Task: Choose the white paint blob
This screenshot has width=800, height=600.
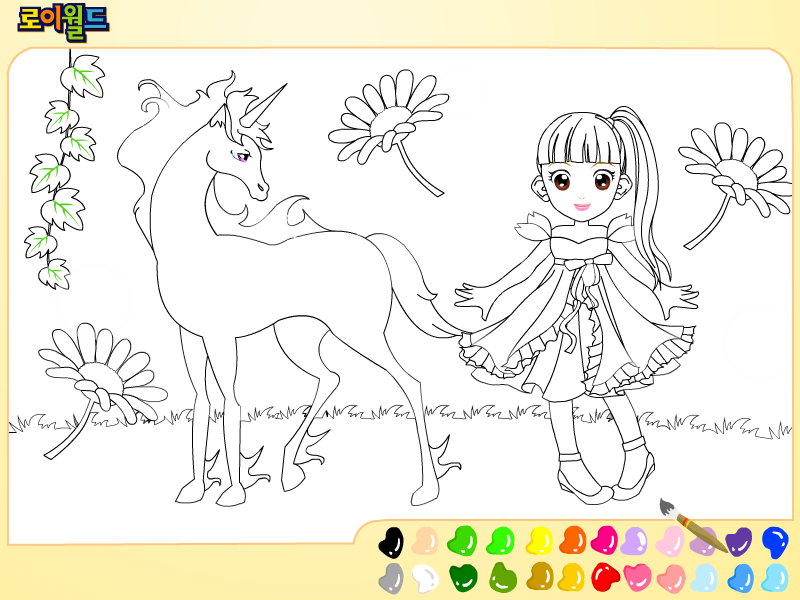Action: point(425,579)
